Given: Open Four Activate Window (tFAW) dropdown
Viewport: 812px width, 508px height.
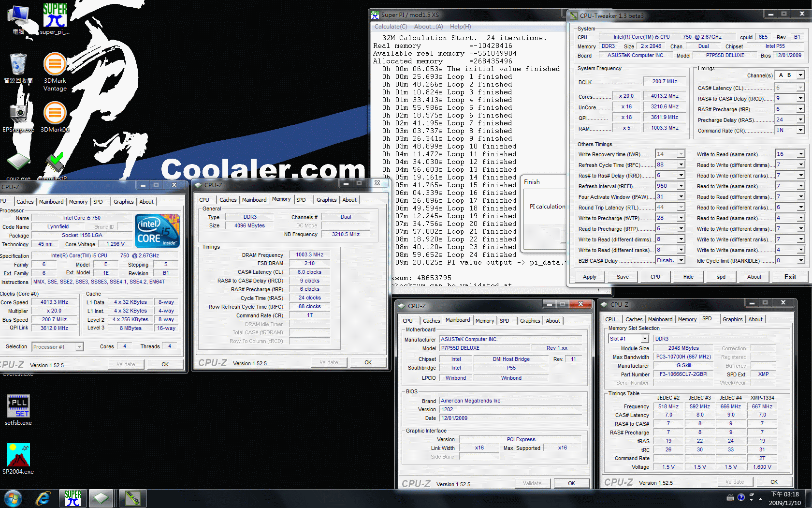Looking at the screenshot, I should (x=681, y=197).
